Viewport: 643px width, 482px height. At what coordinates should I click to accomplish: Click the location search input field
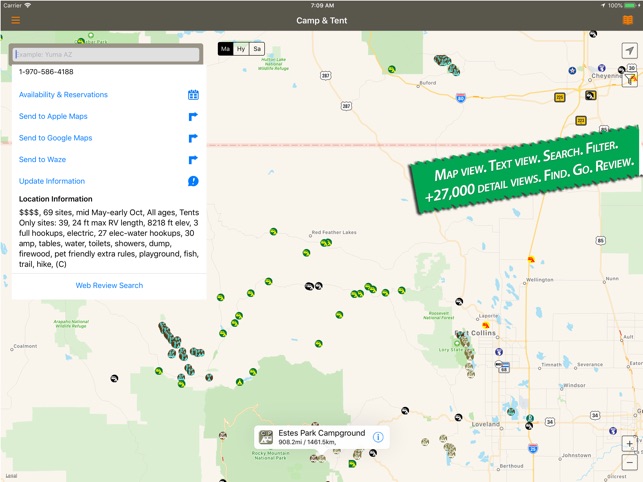(106, 54)
